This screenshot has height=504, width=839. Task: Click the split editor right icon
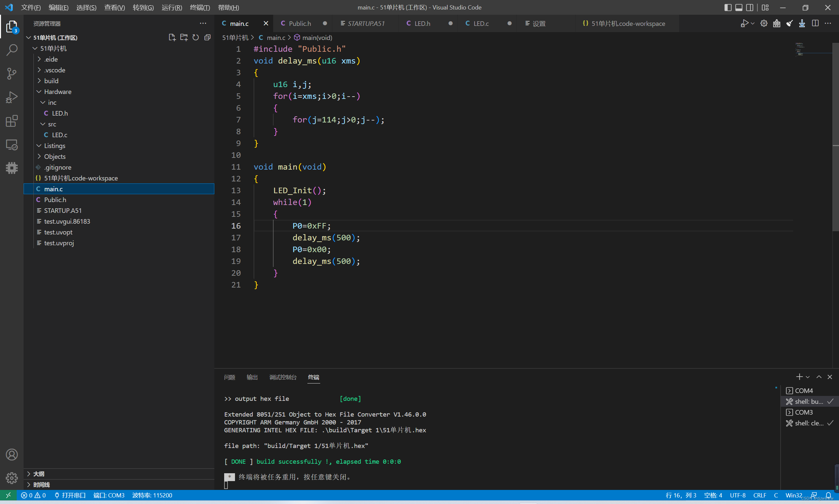[815, 23]
